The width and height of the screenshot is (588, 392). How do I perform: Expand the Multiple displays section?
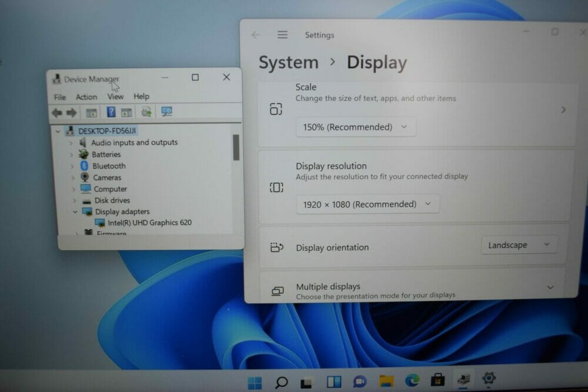[550, 287]
